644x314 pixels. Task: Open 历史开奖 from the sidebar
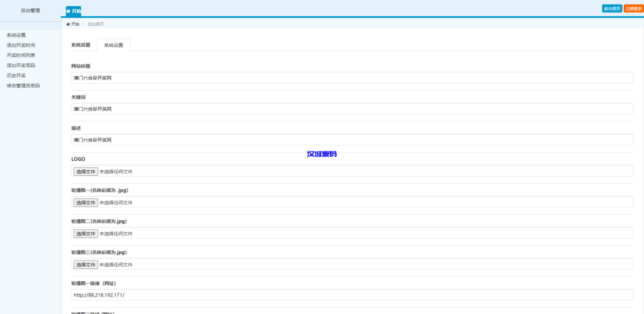16,75
